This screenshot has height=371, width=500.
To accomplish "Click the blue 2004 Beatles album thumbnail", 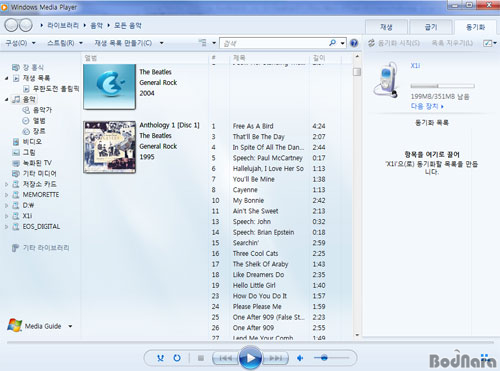I will 109,87.
